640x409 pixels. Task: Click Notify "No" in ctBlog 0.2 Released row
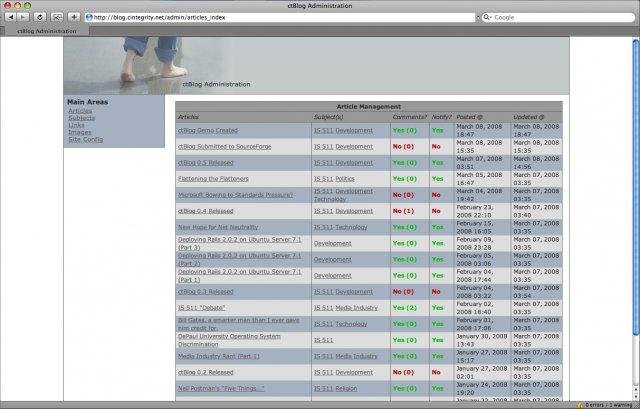[x=436, y=372]
